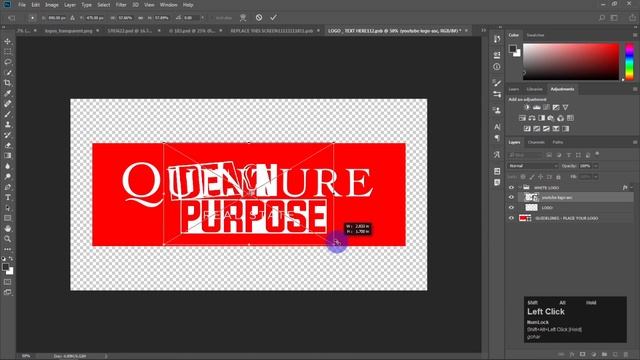
Task: Select the Eraser tool
Action: coord(7,145)
